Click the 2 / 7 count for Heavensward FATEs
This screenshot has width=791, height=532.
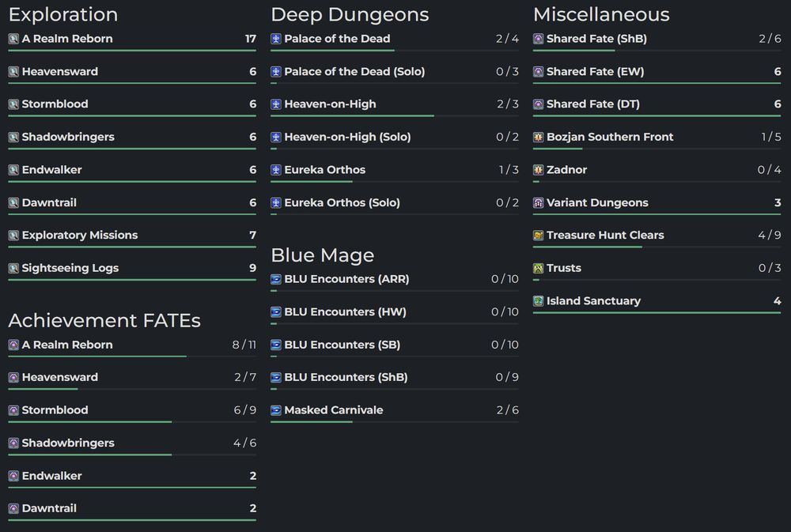coord(245,377)
